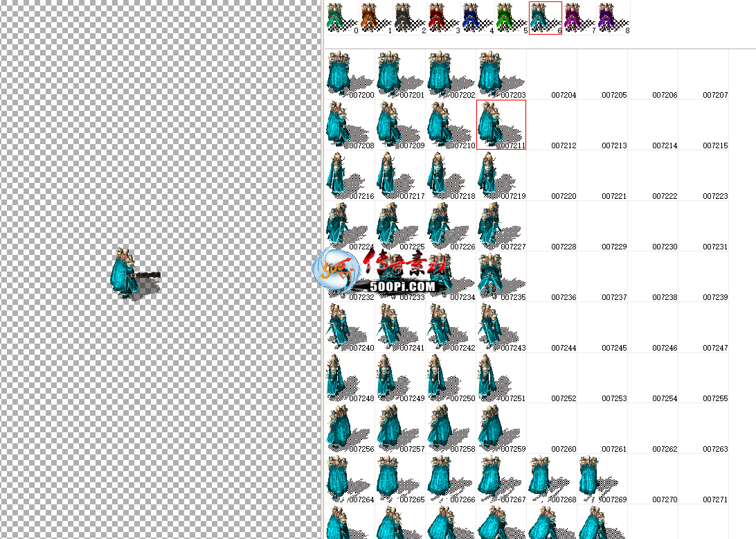This screenshot has height=539, width=756.
Task: Show sprite frame 007251
Action: (501, 378)
